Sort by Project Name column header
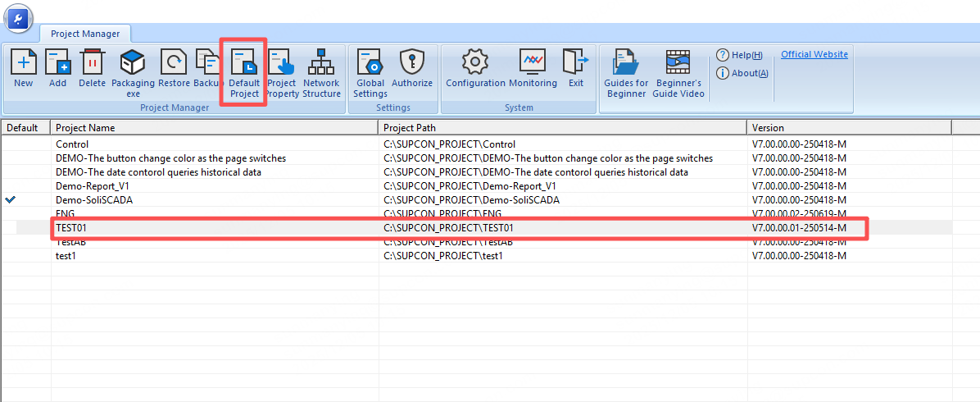Screen dimensions: 980x402 pos(215,127)
